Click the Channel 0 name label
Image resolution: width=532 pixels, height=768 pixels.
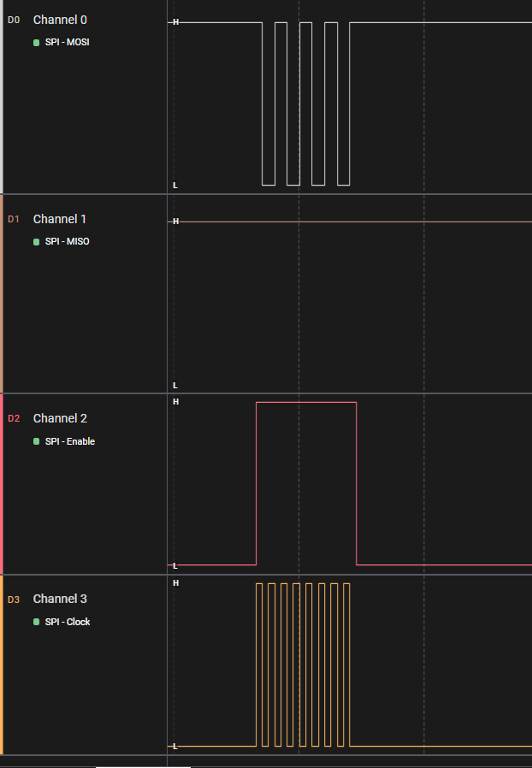[60, 19]
